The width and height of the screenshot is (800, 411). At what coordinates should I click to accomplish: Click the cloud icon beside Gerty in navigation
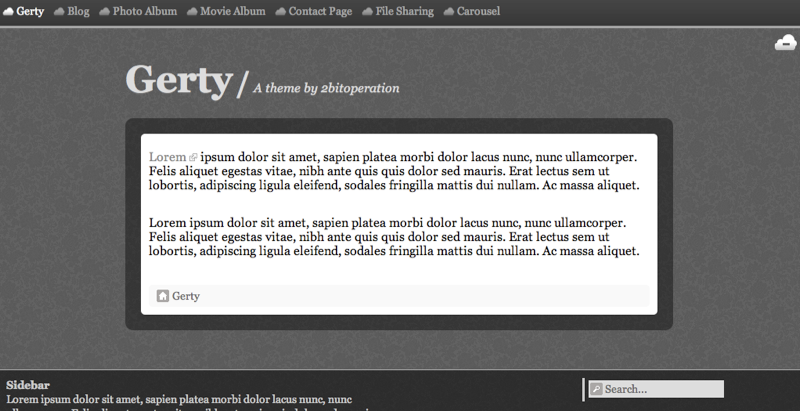[x=9, y=12]
